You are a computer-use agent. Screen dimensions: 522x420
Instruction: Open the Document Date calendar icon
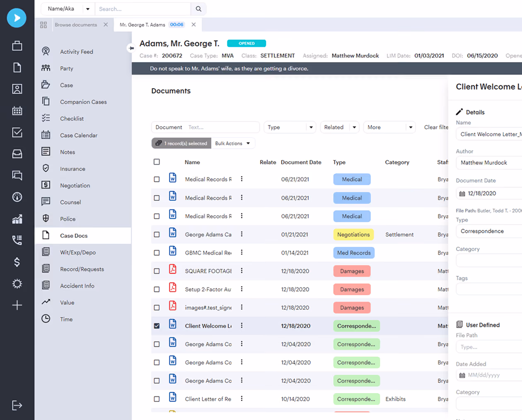462,193
